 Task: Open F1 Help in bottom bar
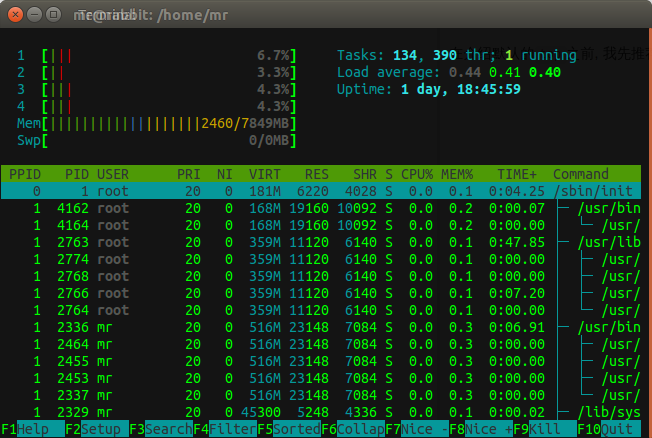pos(24,429)
